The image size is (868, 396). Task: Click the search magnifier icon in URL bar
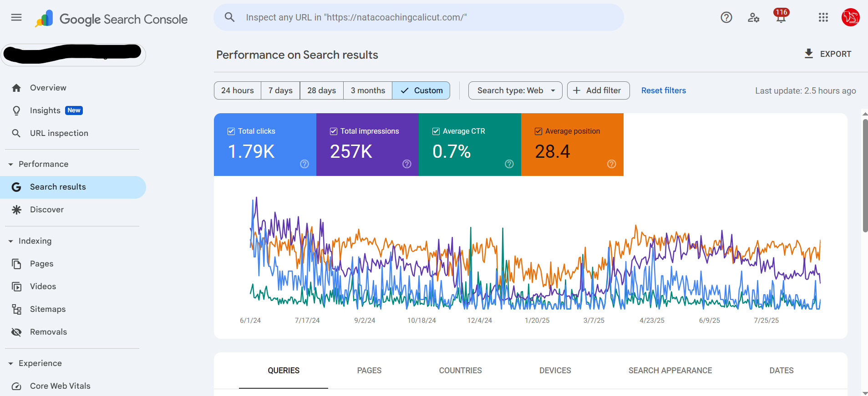(229, 17)
